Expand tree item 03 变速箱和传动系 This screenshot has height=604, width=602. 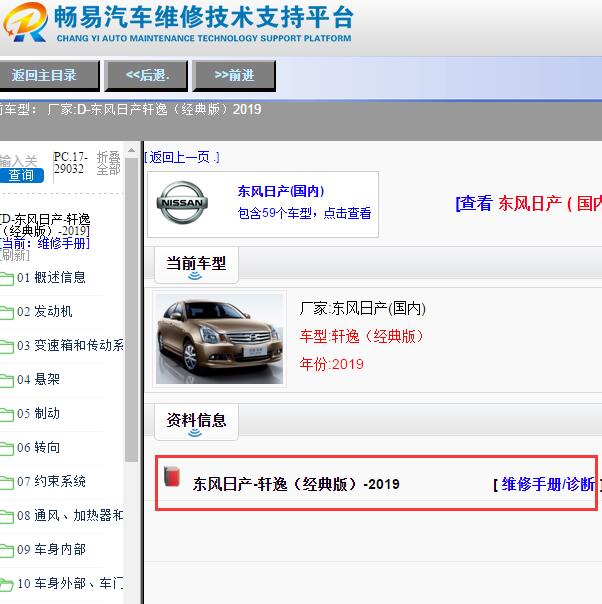tap(70, 346)
